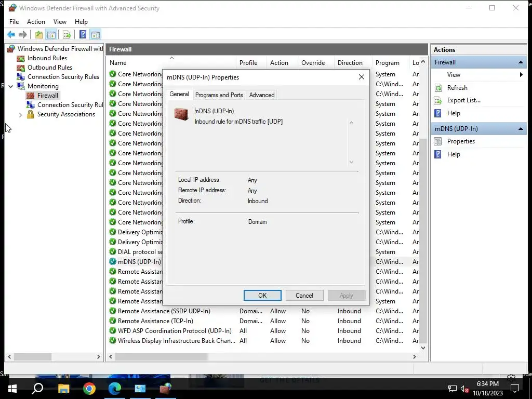
Task: Open Properties in the Actions pane
Action: tap(461, 141)
